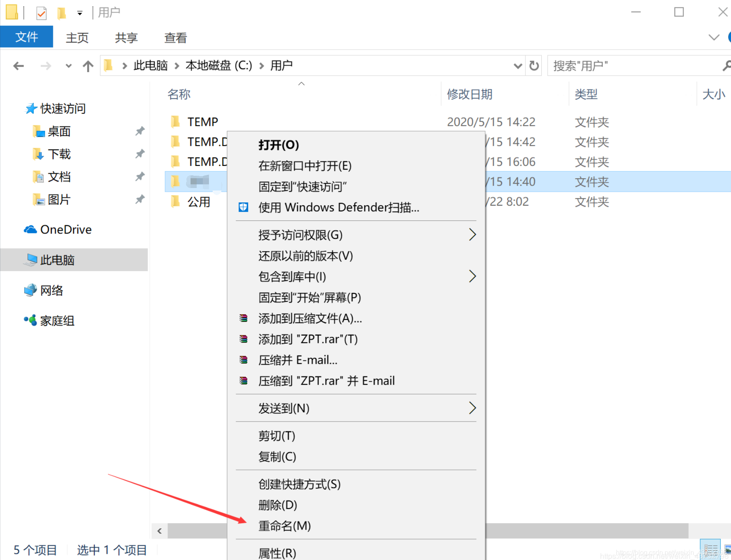The height and width of the screenshot is (560, 731).
Task: Click the pin icon next to 桌面
Action: 140,131
